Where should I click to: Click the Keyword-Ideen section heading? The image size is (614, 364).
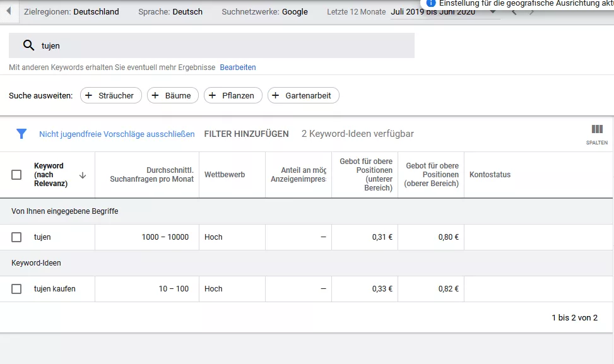coord(36,263)
